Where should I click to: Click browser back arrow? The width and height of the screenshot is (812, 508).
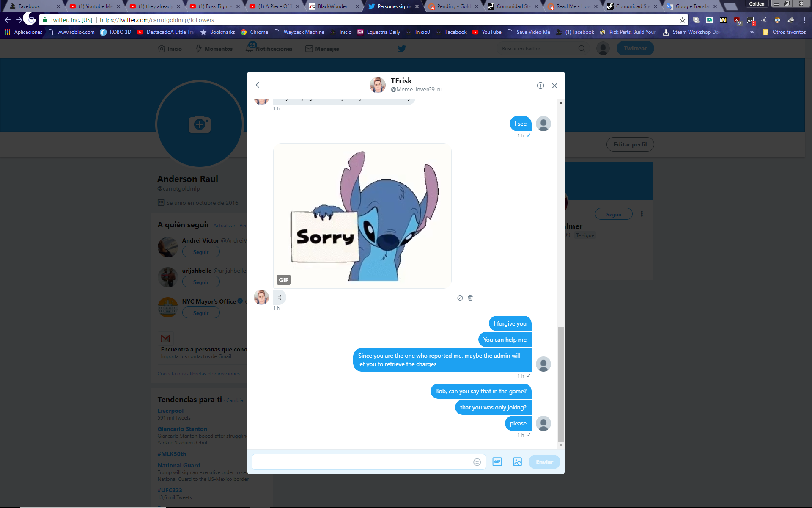point(8,20)
